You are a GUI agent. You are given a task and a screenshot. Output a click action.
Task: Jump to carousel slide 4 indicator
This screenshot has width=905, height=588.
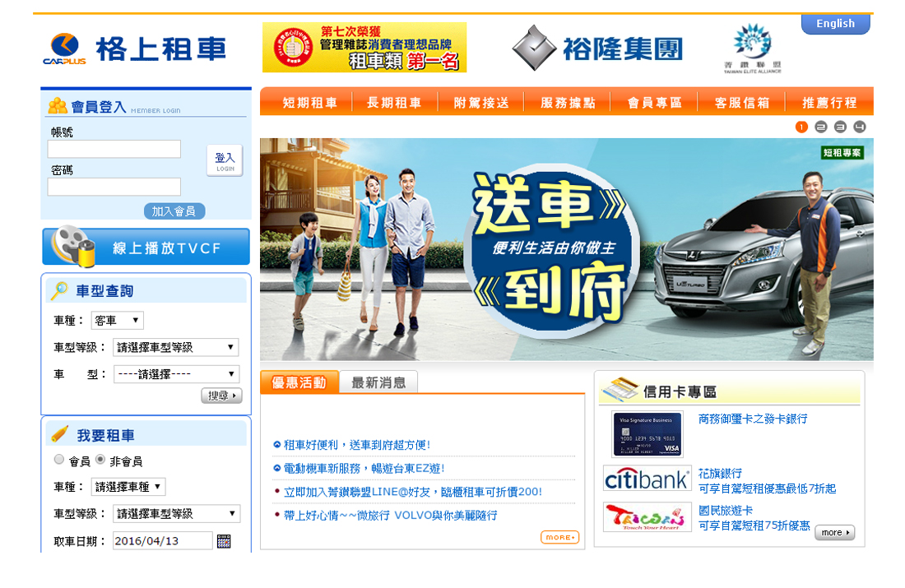(x=860, y=127)
